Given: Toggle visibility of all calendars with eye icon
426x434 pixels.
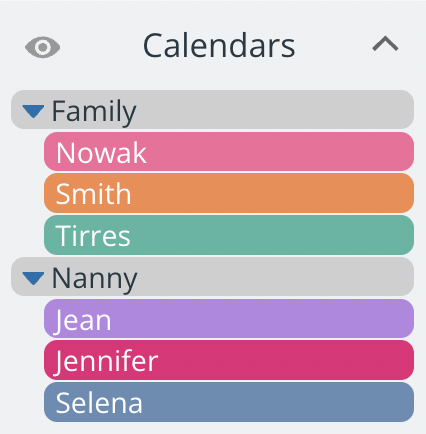Looking at the screenshot, I should [x=43, y=47].
